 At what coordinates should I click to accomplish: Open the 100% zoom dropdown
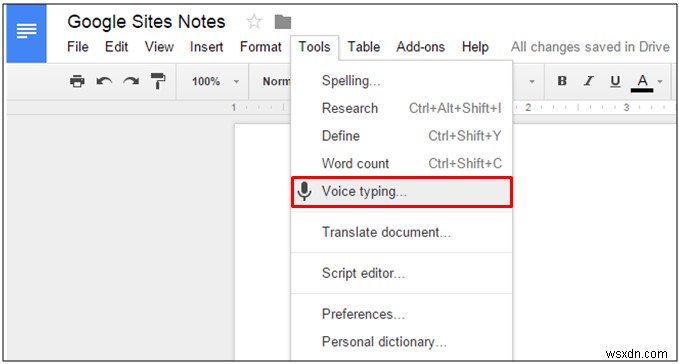coord(215,81)
